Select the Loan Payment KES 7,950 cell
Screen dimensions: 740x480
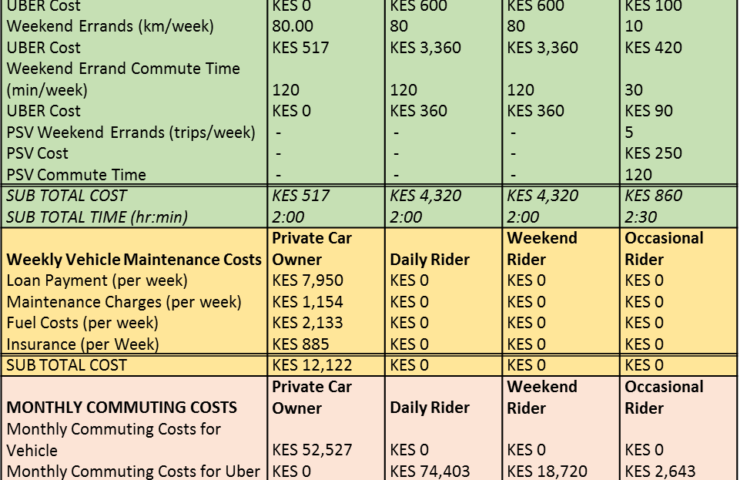(326, 280)
